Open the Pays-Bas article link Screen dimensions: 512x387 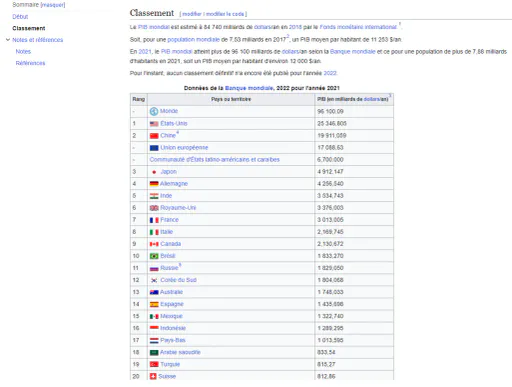[173, 340]
